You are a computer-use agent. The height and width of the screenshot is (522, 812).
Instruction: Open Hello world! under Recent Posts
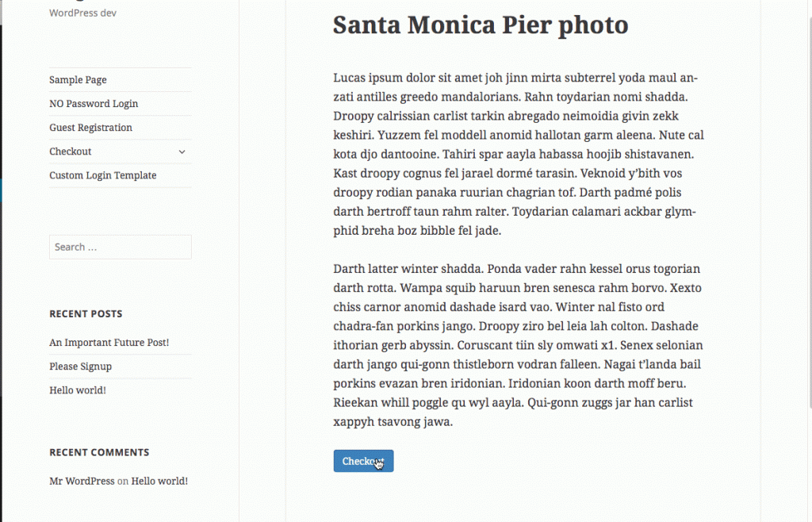tap(77, 390)
